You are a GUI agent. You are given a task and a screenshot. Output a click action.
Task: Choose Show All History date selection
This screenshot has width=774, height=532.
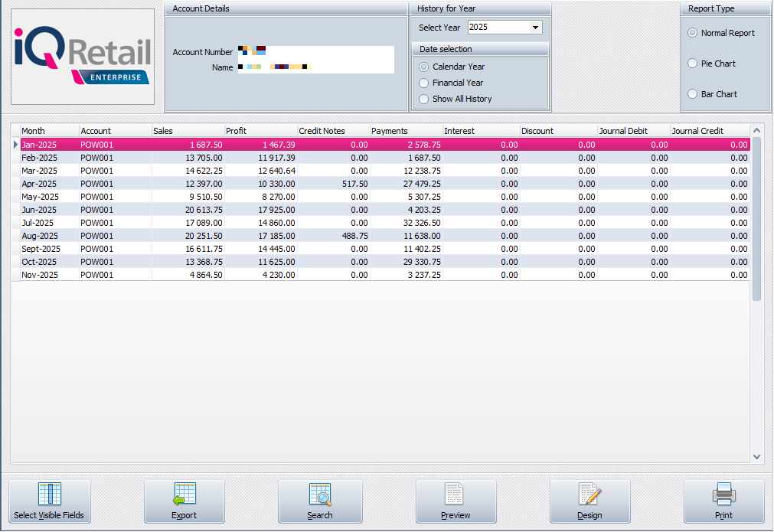pyautogui.click(x=424, y=99)
